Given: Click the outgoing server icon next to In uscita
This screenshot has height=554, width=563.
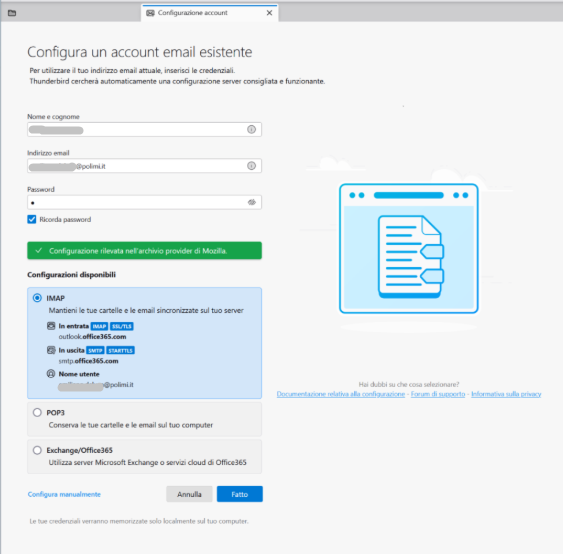Looking at the screenshot, I should pos(51,350).
